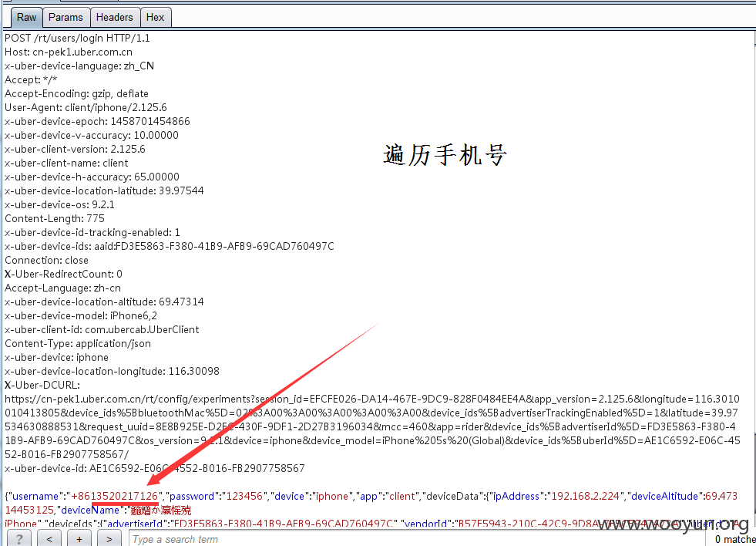Image resolution: width=756 pixels, height=546 pixels.
Task: Click the Host: cn-pek1.uber.com.cn header
Action: pyautogui.click(x=69, y=52)
